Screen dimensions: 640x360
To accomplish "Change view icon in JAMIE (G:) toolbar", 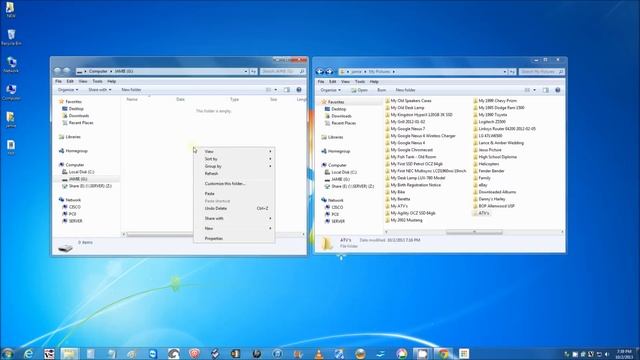I will tap(269, 89).
